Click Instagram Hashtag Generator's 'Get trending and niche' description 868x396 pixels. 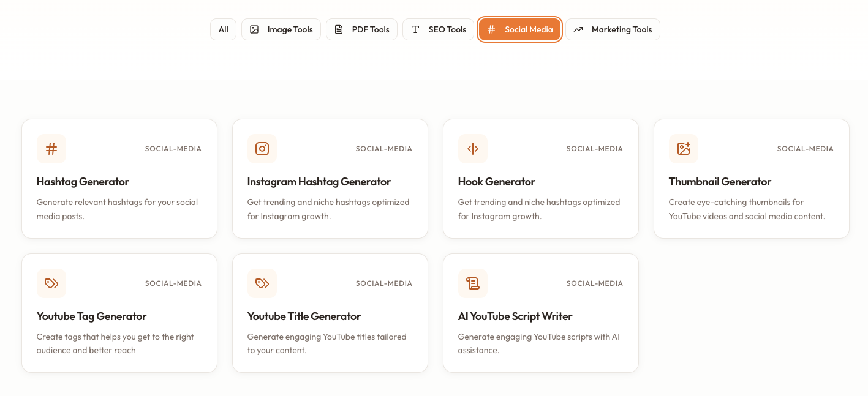tap(328, 209)
